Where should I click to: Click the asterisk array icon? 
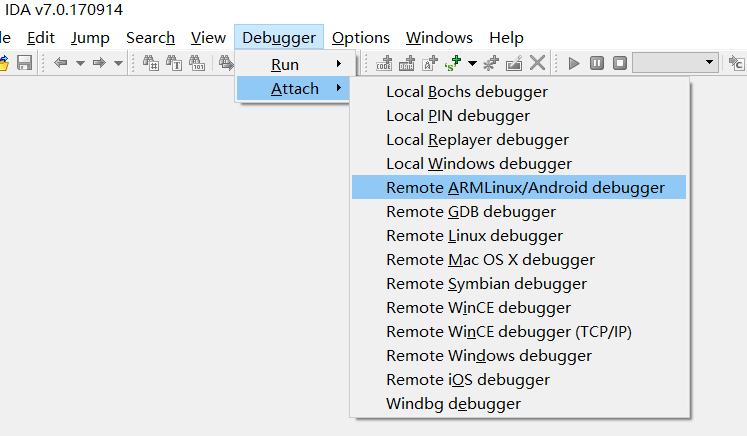click(x=491, y=63)
